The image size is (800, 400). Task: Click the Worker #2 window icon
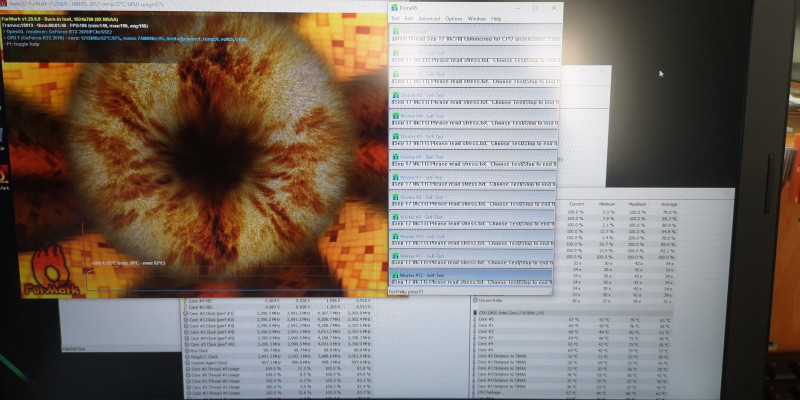pyautogui.click(x=395, y=74)
